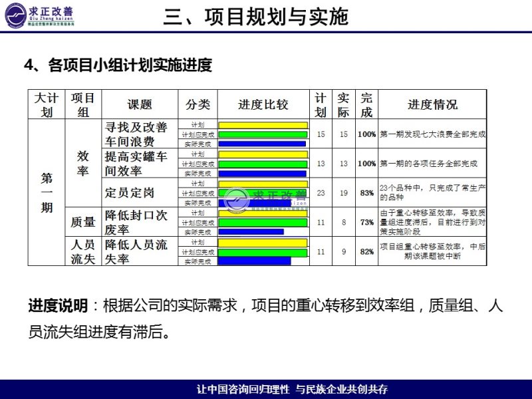Click the 课题 column header
Viewport: 532px width, 399px height.
pyautogui.click(x=140, y=104)
